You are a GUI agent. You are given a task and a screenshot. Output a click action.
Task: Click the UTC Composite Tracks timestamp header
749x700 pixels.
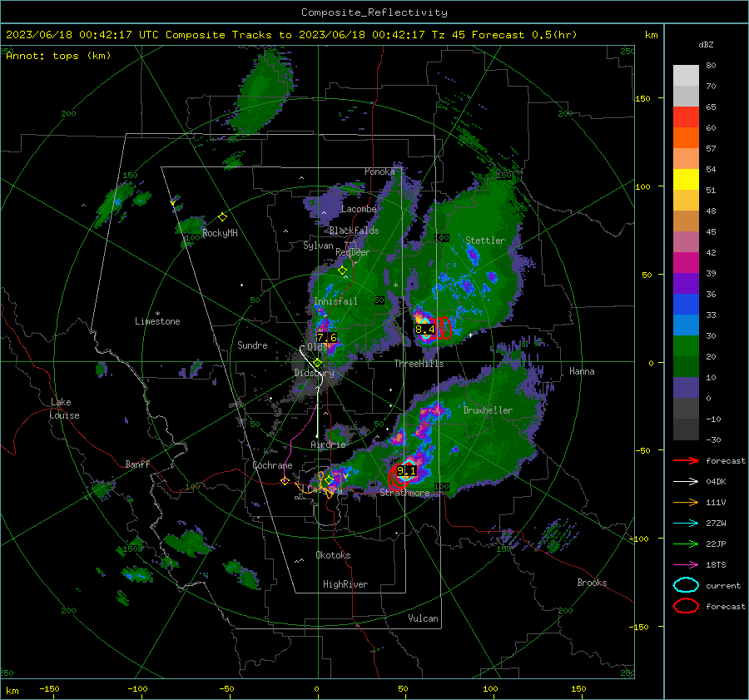point(291,35)
